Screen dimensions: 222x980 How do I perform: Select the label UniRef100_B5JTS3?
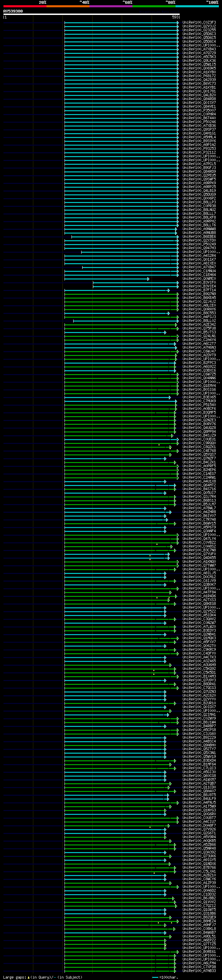[199, 332]
